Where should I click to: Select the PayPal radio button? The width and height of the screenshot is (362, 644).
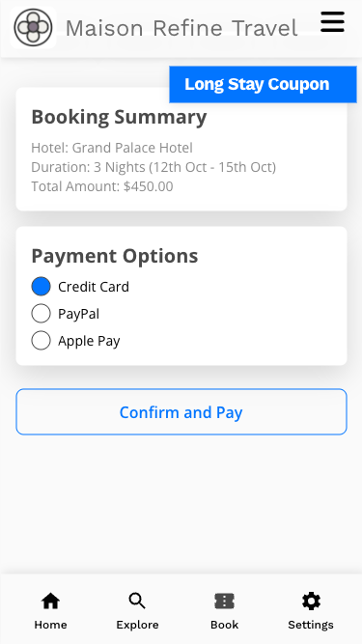(x=42, y=314)
